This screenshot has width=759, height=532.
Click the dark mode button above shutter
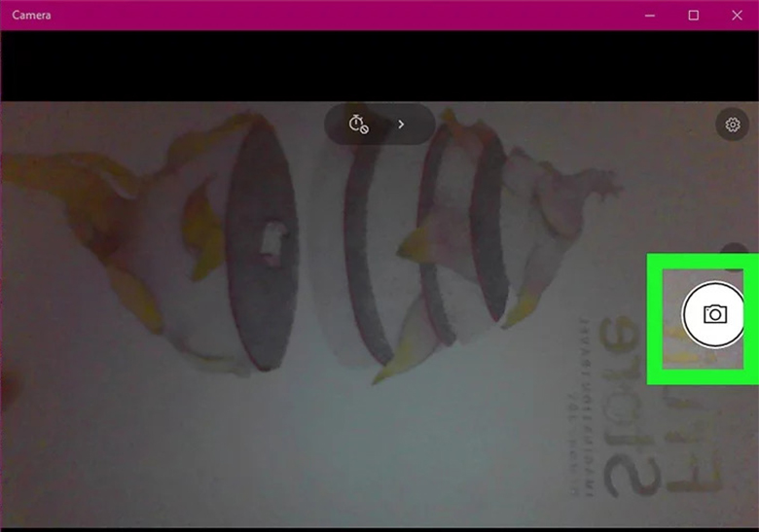pos(735,251)
